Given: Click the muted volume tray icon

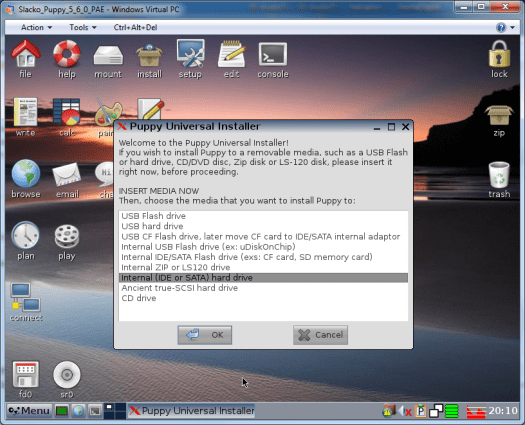Looking at the screenshot, I should 405,411.
